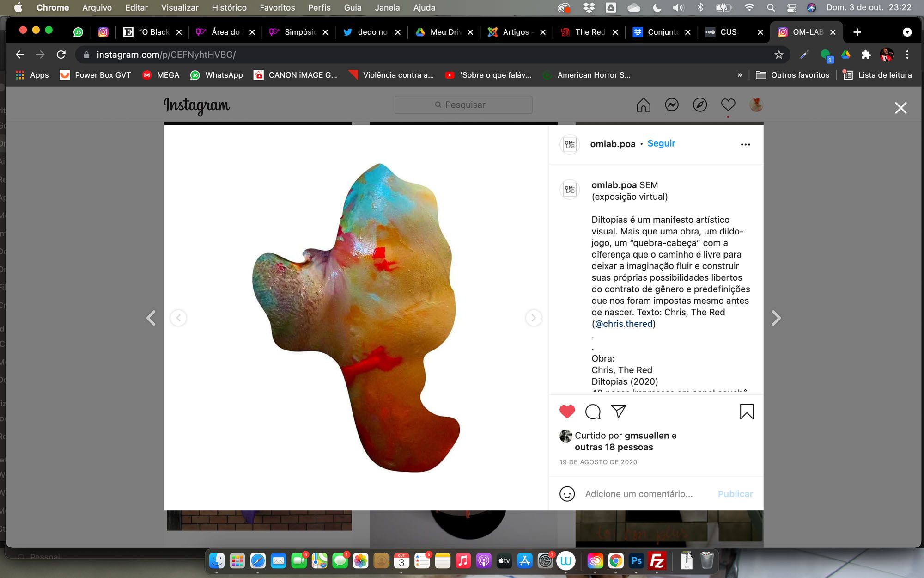
Task: Open Photoshop from the dock
Action: pos(636,561)
